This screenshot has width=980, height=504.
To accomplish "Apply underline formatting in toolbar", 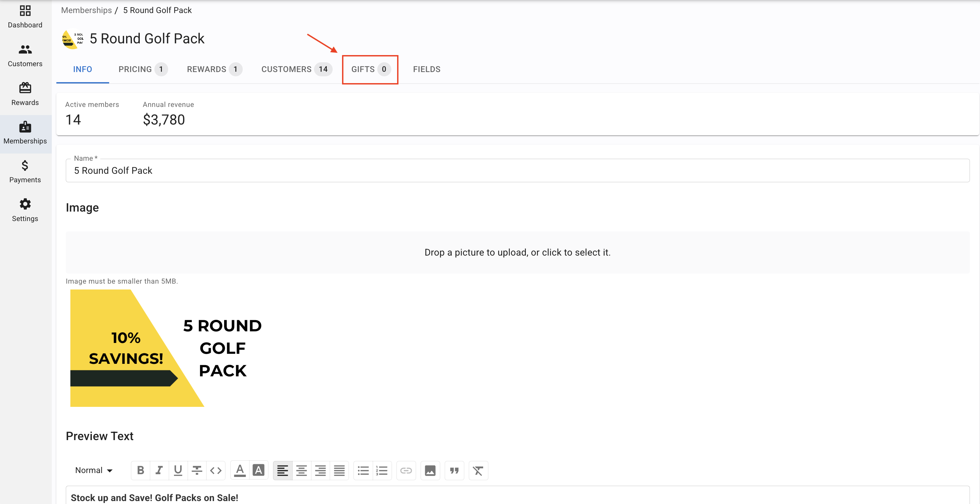I will click(x=178, y=470).
